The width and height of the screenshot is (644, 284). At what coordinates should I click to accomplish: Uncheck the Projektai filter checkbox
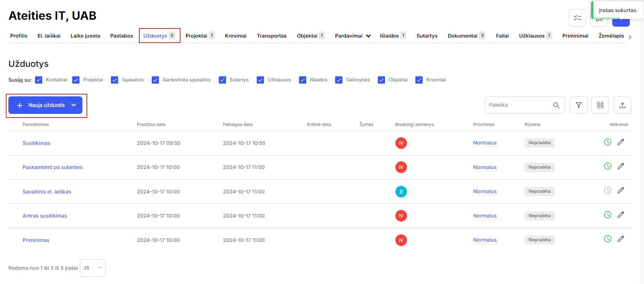[x=76, y=80]
